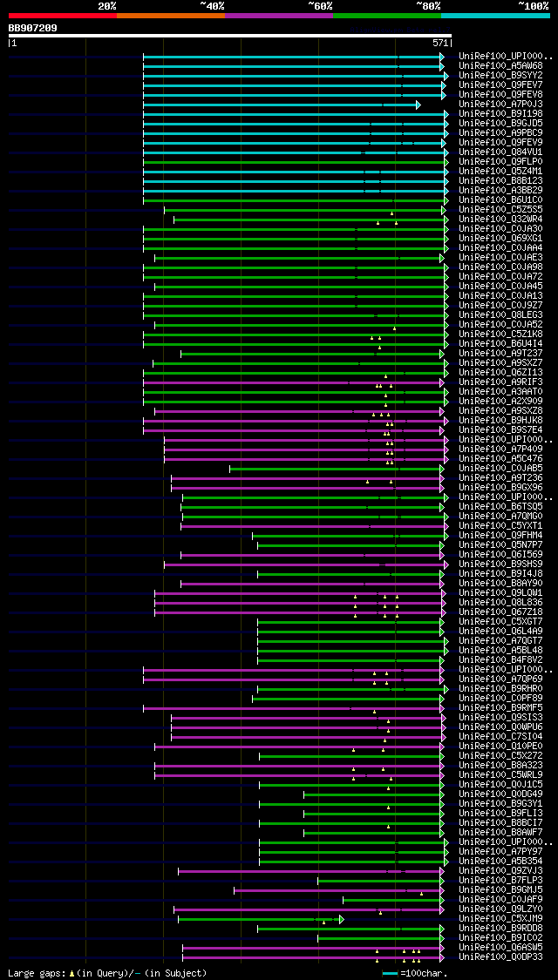This screenshot has width=558, height=980.
Task: Click hit label UniRef100_B9RMF5
Action: [501, 708]
